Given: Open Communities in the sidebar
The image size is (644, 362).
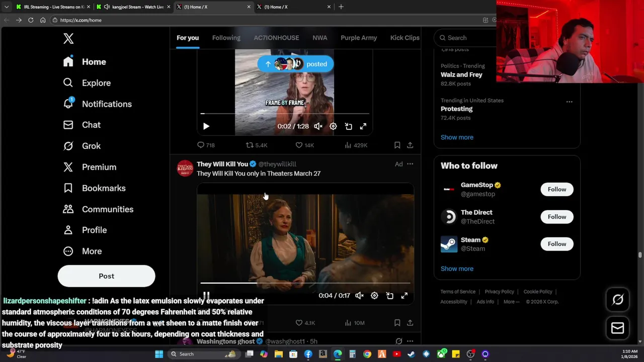Looking at the screenshot, I should tap(98, 209).
